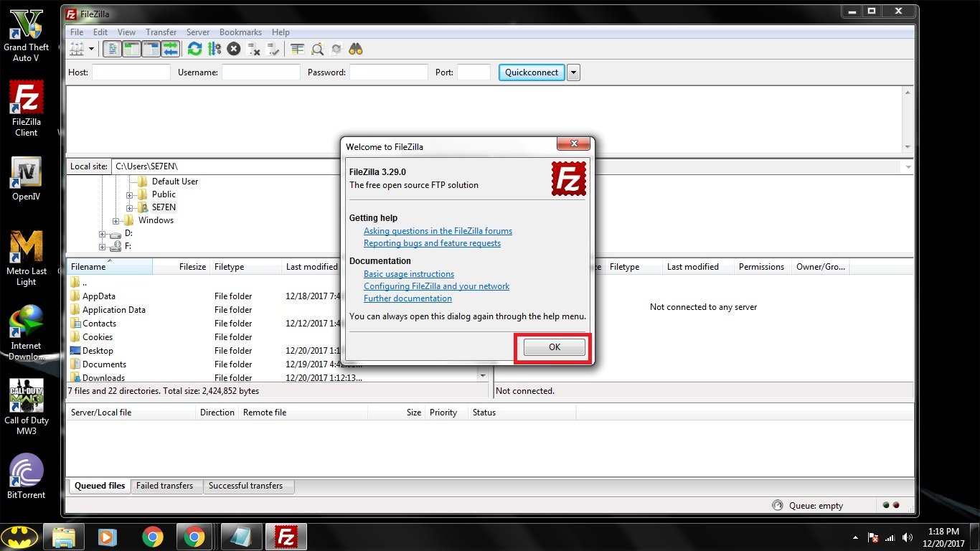Search files with the binoculars icon
This screenshot has width=980, height=551.
click(x=356, y=49)
